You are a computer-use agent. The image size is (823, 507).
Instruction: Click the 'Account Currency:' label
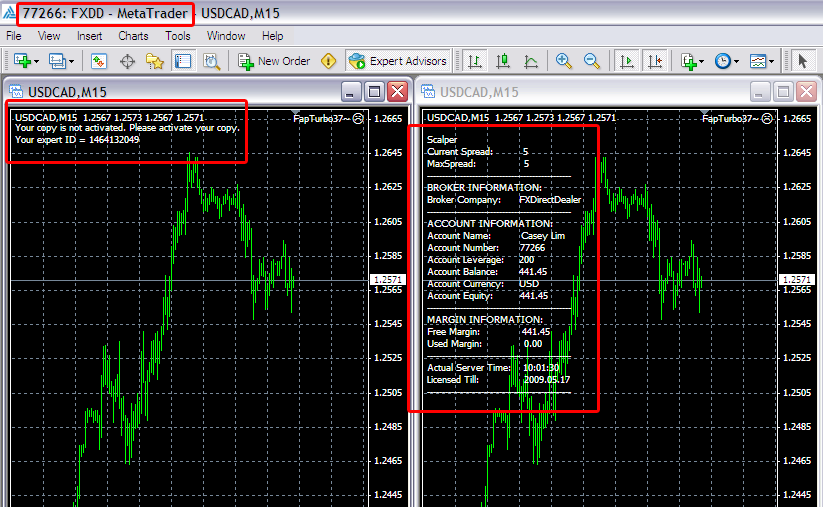tap(465, 284)
